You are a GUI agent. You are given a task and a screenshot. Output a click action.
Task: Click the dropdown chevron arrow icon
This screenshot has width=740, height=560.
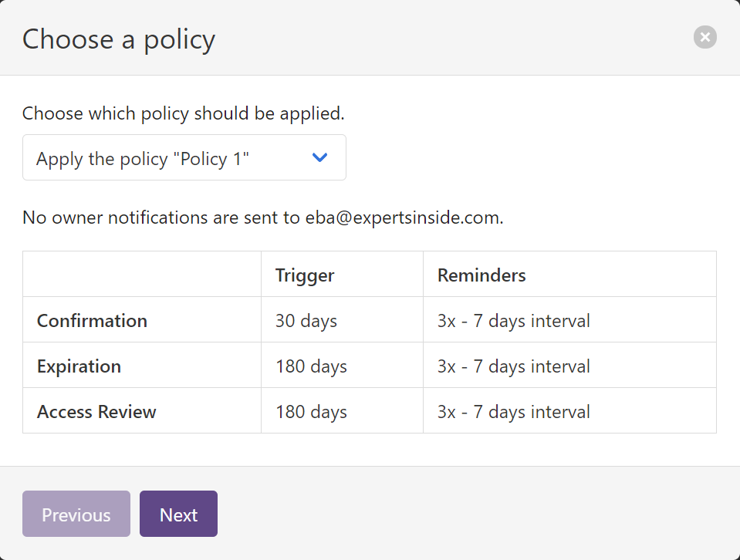(319, 157)
